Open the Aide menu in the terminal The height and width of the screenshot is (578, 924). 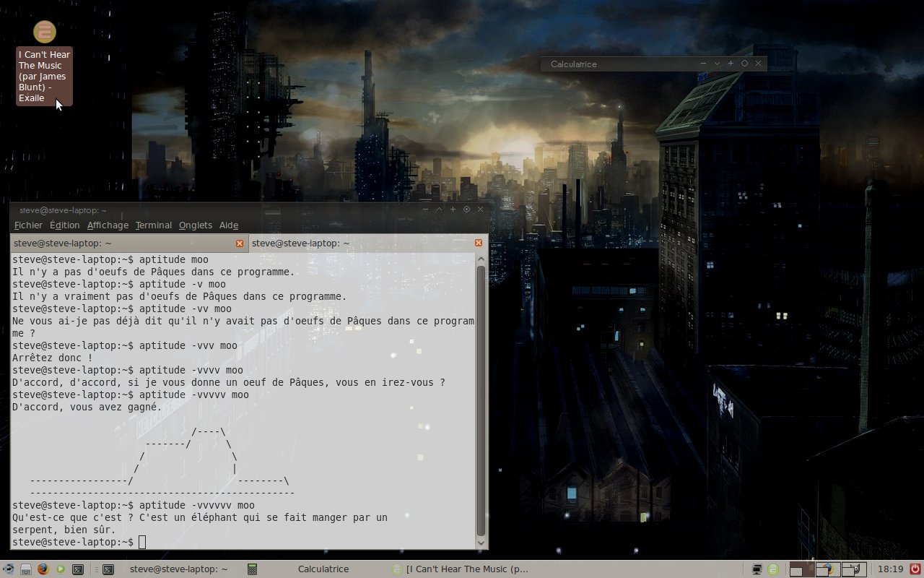[x=229, y=225]
